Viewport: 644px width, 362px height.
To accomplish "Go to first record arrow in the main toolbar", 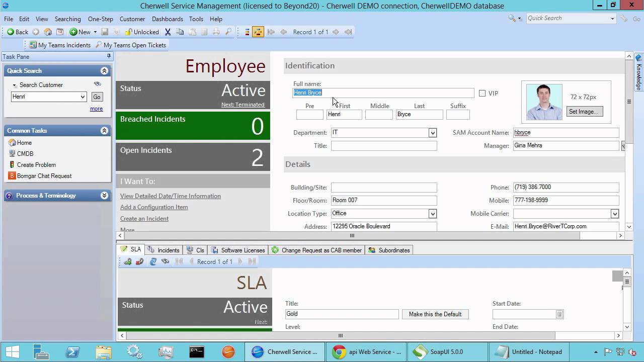I will click(271, 32).
